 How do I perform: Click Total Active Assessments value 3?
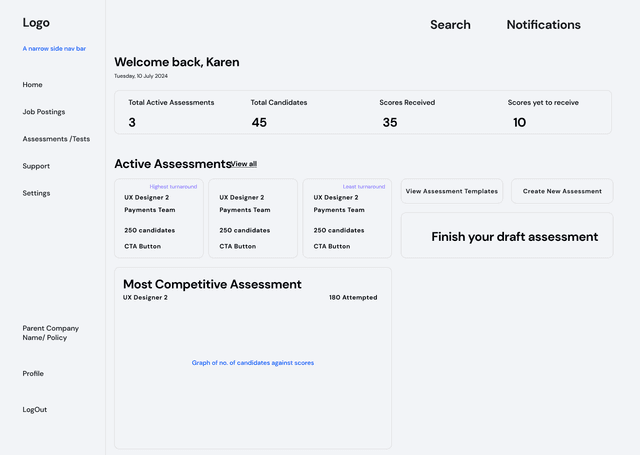pos(132,122)
